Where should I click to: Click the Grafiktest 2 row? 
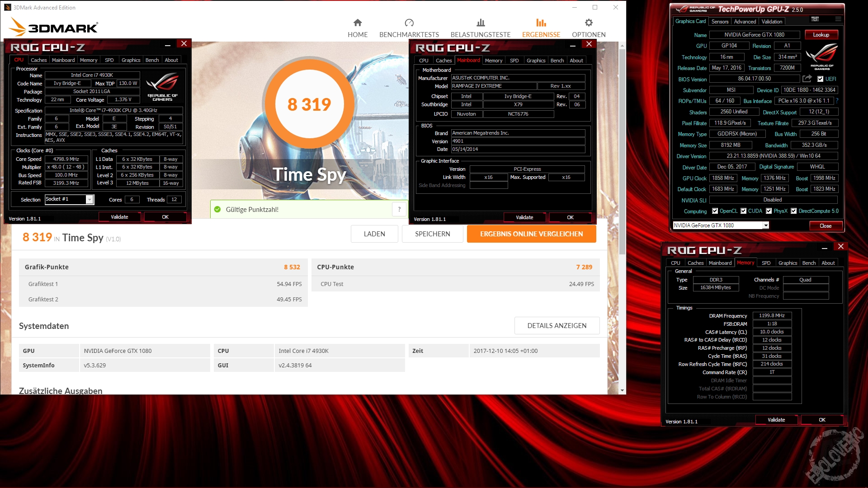click(x=163, y=299)
